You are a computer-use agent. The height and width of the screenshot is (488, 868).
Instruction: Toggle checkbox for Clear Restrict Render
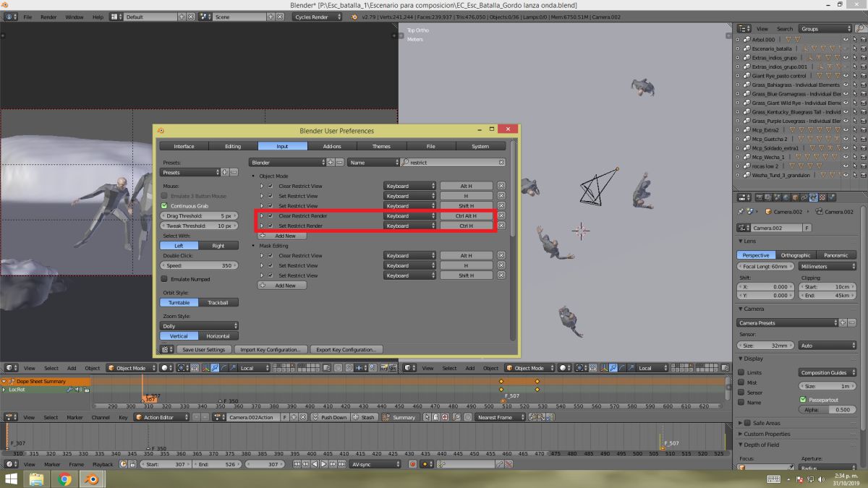(x=271, y=215)
